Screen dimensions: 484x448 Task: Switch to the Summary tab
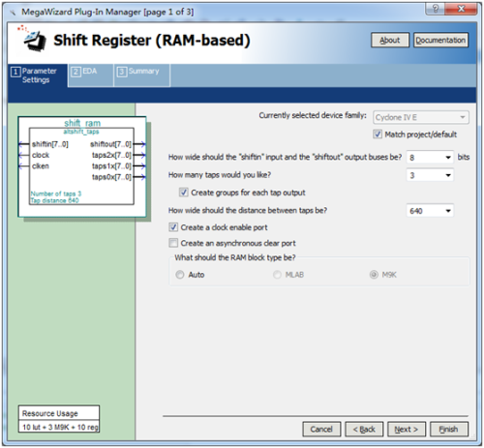(x=142, y=75)
